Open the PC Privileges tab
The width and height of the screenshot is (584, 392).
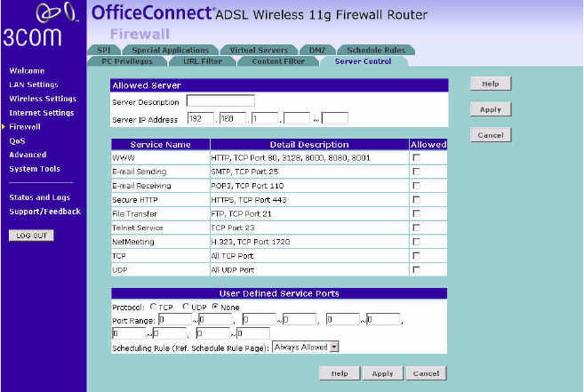click(127, 61)
